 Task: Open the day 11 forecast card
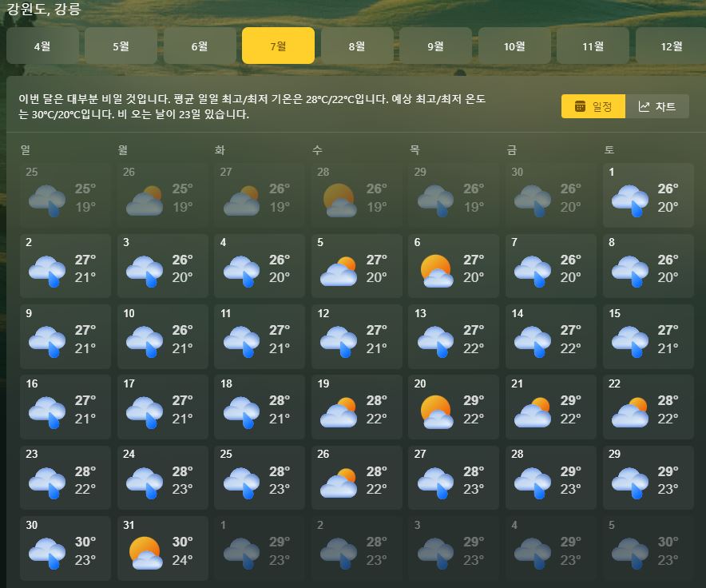(260, 336)
